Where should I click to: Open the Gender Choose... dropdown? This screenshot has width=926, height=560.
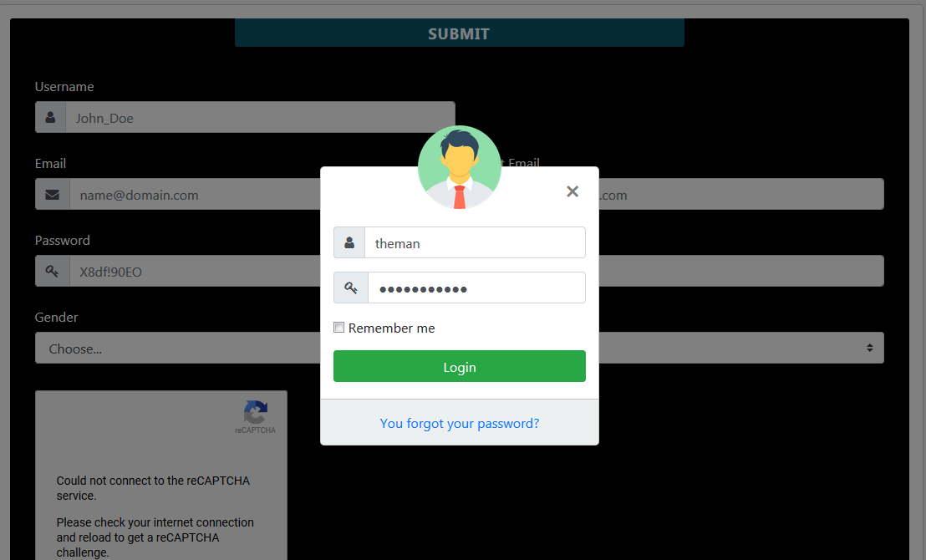[x=178, y=348]
